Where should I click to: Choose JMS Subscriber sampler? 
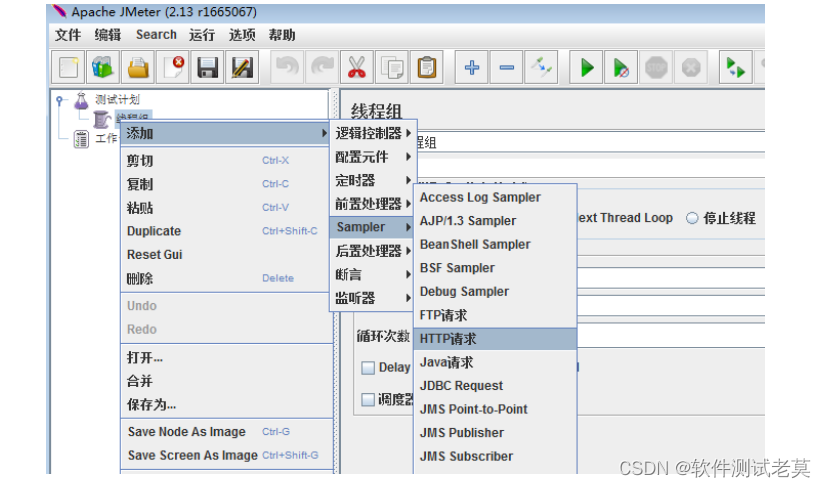tap(495, 456)
